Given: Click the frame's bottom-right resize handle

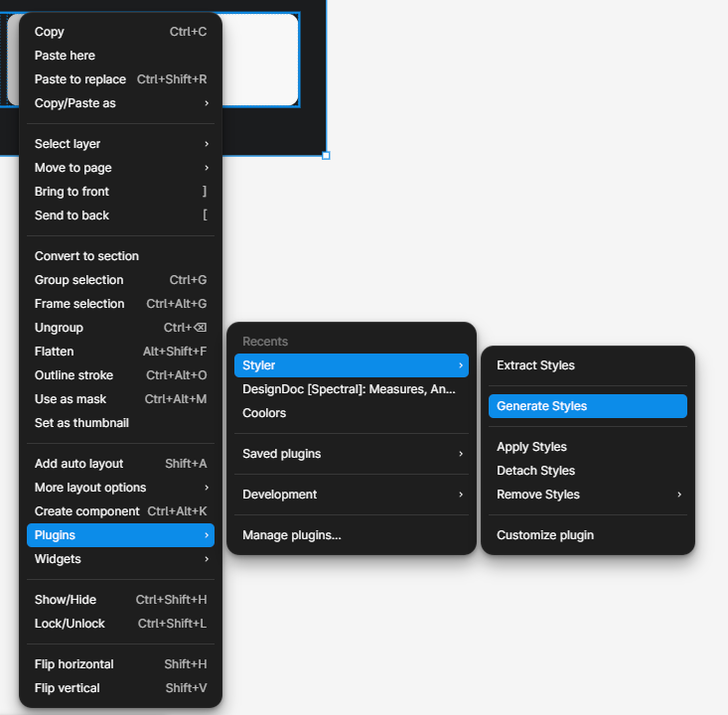Looking at the screenshot, I should pyautogui.click(x=326, y=156).
